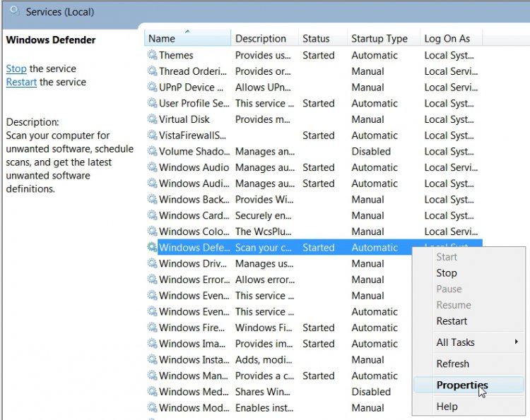Click the gear icon beside Windows Insta... service
The width and height of the screenshot is (530, 420).
[152, 359]
